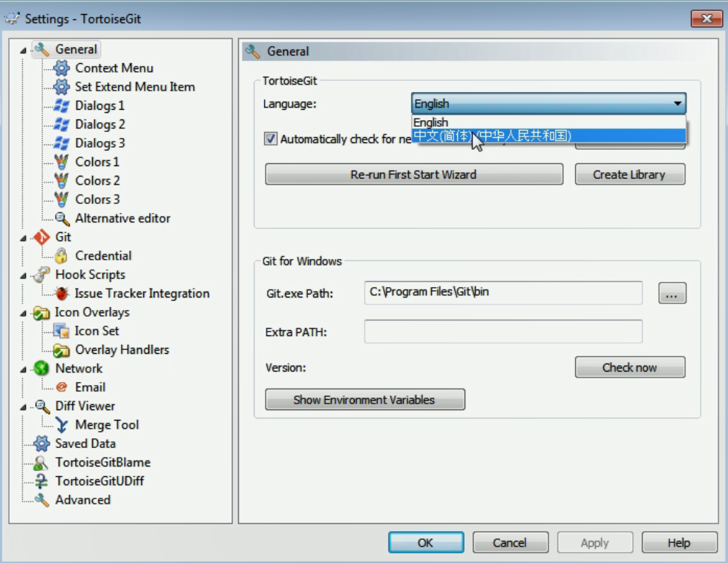
Task: Confirm settings with the OK button
Action: click(426, 542)
